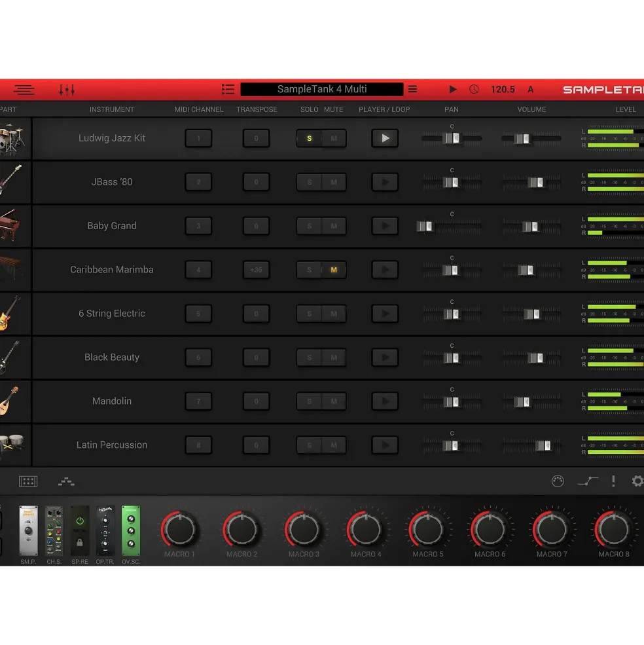This screenshot has height=645, width=644.
Task: Solo the JBass '80 part
Action: (309, 182)
